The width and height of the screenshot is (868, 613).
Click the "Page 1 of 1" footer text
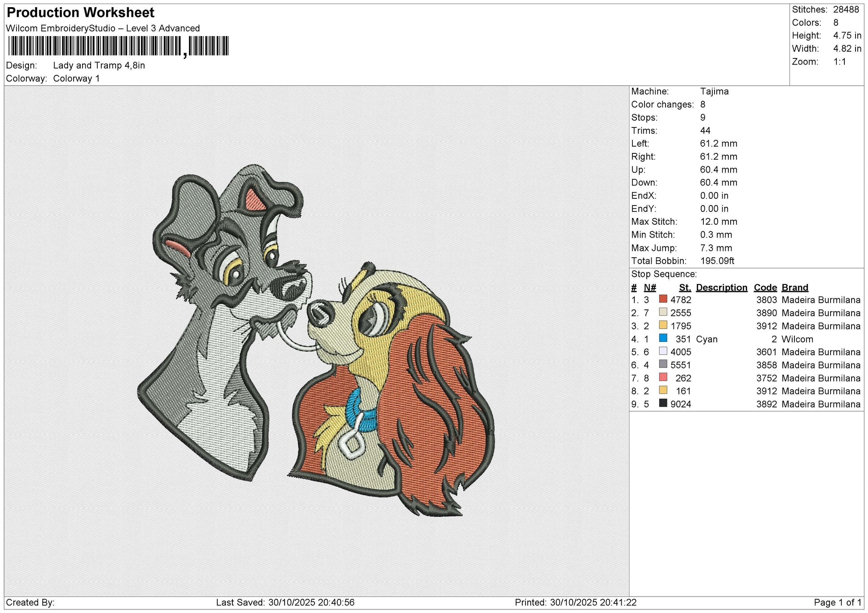pyautogui.click(x=838, y=603)
